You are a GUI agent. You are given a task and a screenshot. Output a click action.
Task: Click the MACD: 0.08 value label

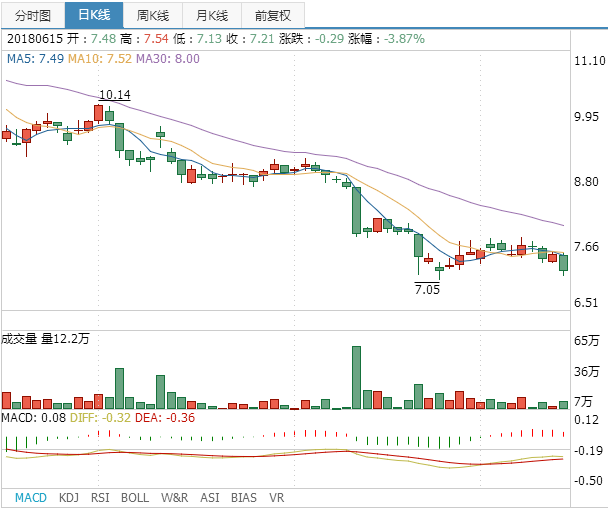[x=33, y=418]
